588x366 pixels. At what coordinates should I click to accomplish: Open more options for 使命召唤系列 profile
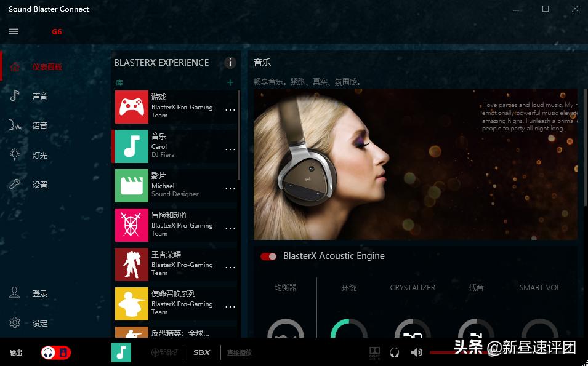click(x=230, y=307)
